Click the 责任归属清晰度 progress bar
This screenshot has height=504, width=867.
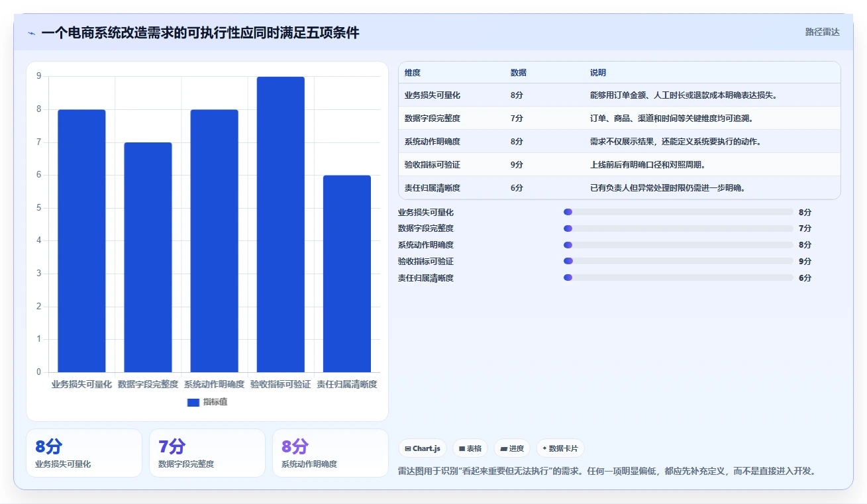point(678,277)
